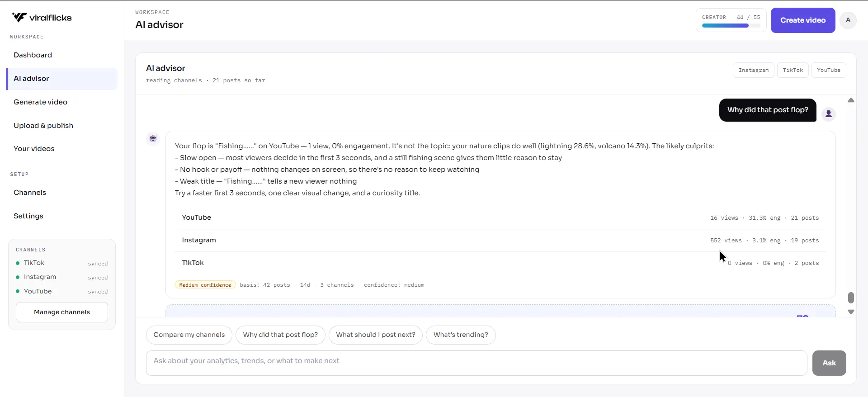
Task: Click the green status dot beside YouTube
Action: coord(18,292)
